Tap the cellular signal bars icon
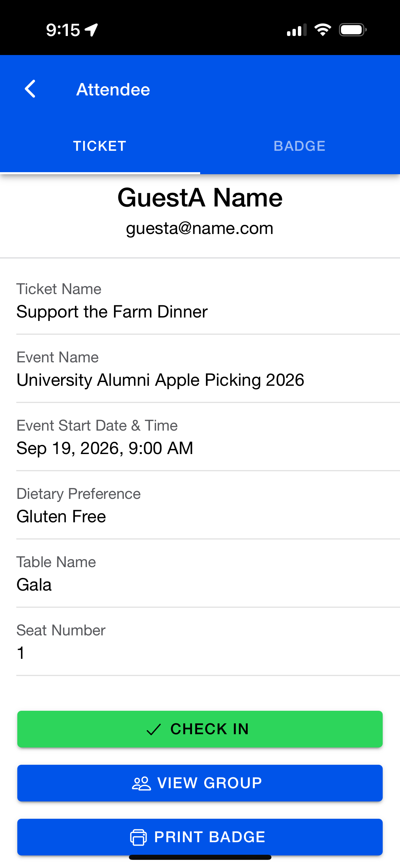Screen dimensions: 400x868 coord(296,30)
